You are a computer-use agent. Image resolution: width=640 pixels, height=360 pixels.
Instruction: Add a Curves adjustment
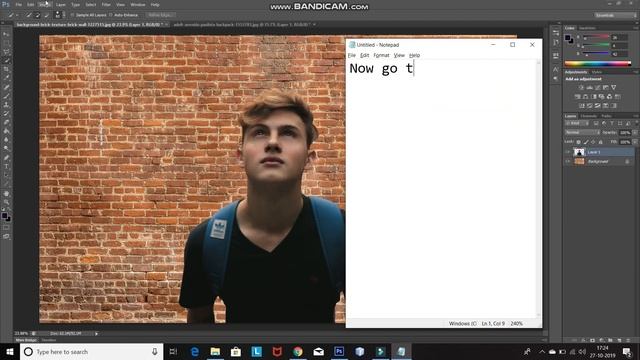pos(598,87)
